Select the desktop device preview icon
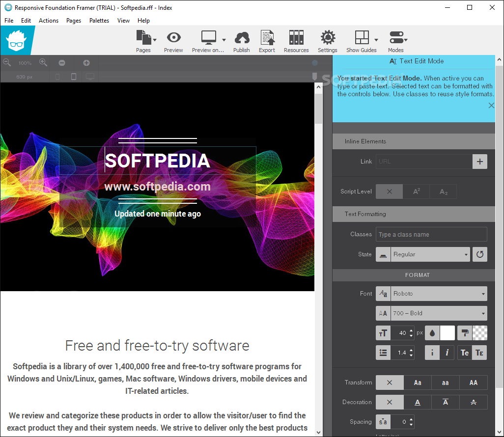The height and width of the screenshot is (437, 504). (x=90, y=77)
